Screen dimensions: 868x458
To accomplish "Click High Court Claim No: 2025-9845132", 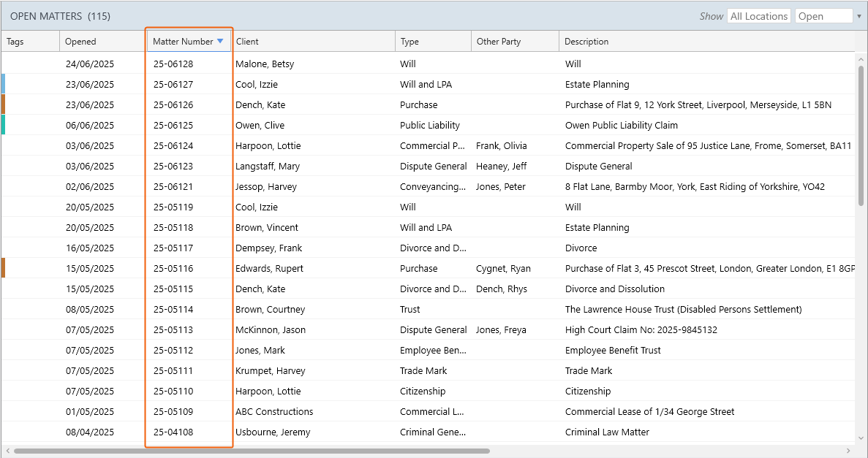I will [x=641, y=329].
